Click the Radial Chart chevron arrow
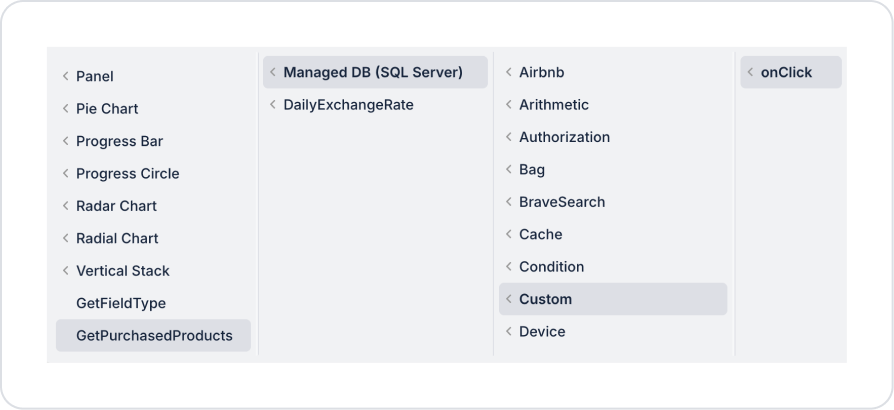This screenshot has width=894, height=410. (66, 238)
